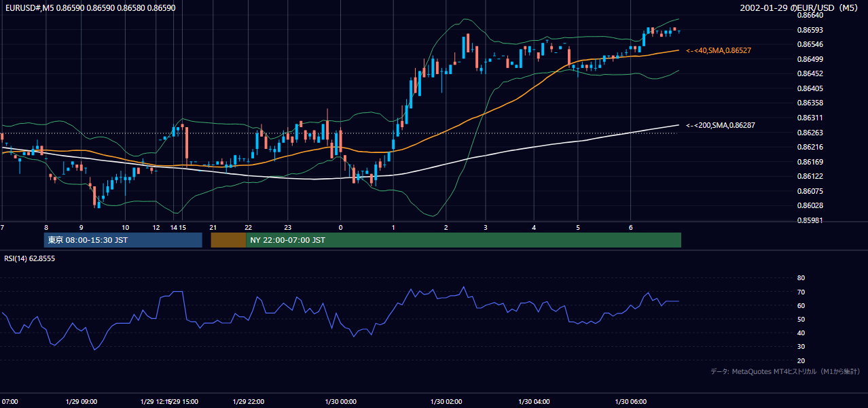Click hour marker 1 on chart axis
868x408 pixels.
point(393,227)
